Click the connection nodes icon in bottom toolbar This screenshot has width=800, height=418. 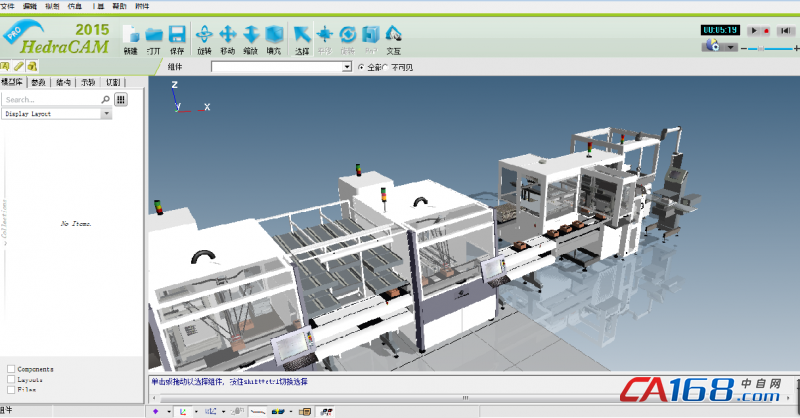(x=327, y=411)
